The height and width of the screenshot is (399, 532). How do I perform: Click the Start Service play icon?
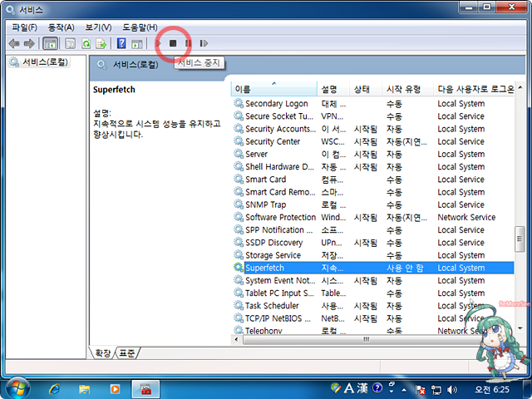click(x=159, y=43)
